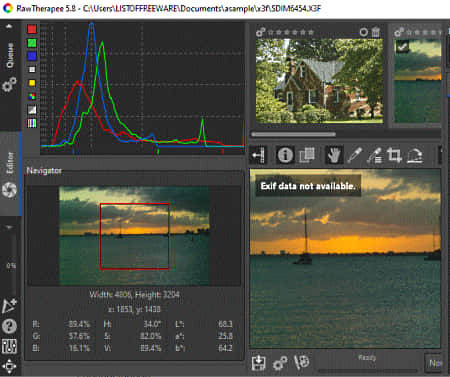Screen dimensions: 450x377
Task: Click the gears icon under Queue
Action: click(9, 85)
